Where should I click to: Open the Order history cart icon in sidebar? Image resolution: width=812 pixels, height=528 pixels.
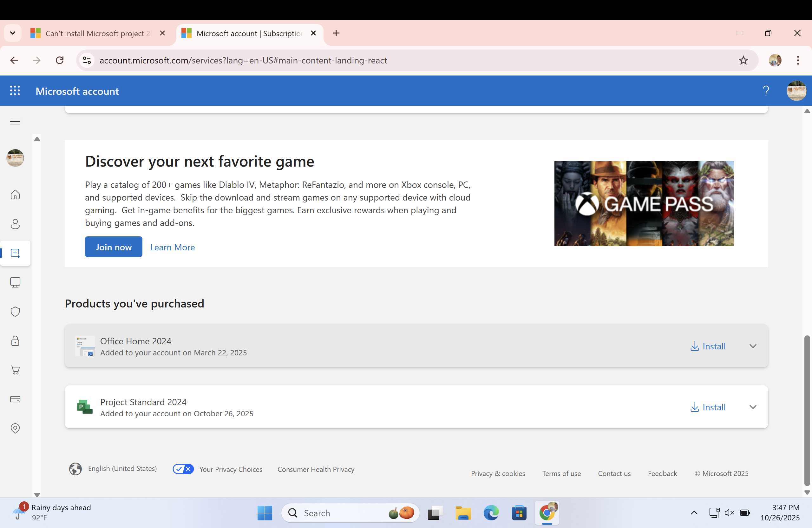15,370
